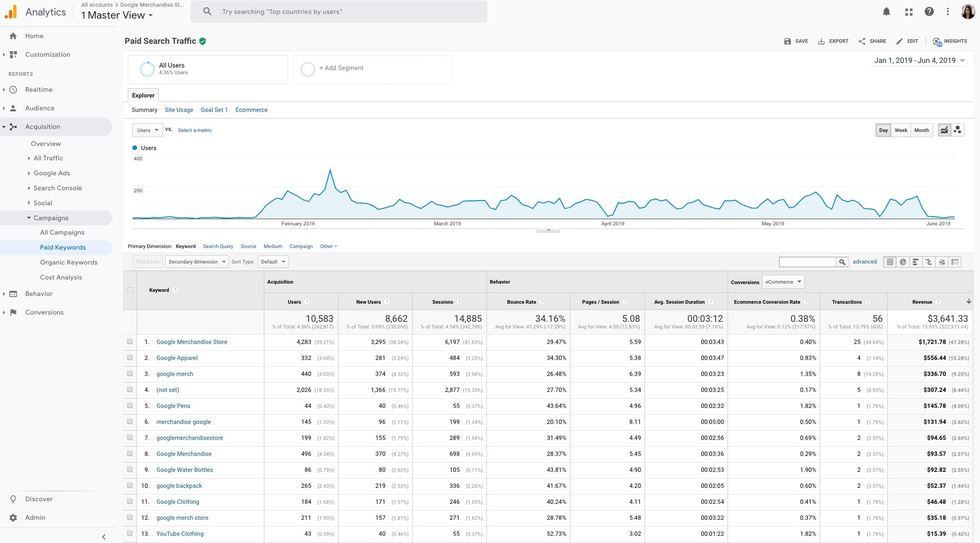Viewport: 980px width, 543px height.
Task: Switch to the Goal Set 1 tab
Action: pos(214,110)
